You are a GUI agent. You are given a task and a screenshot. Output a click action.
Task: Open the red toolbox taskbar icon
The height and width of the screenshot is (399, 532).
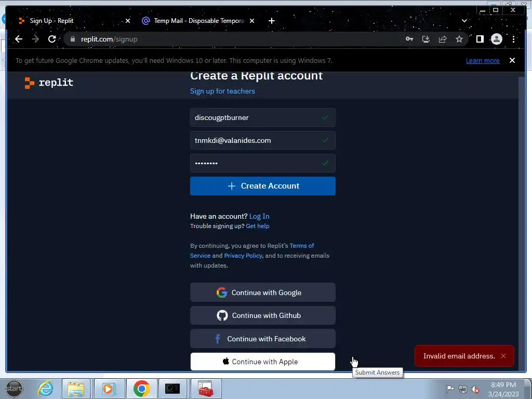click(x=206, y=389)
